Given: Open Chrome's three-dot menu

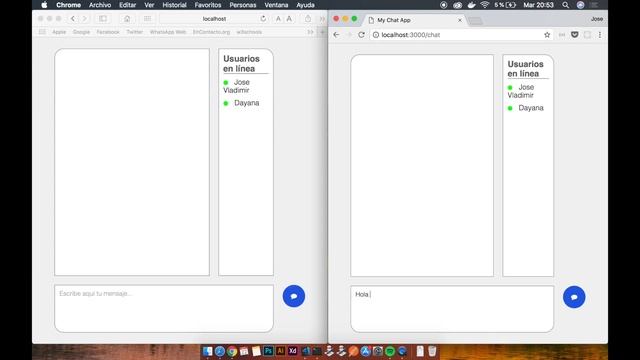Looking at the screenshot, I should point(600,35).
